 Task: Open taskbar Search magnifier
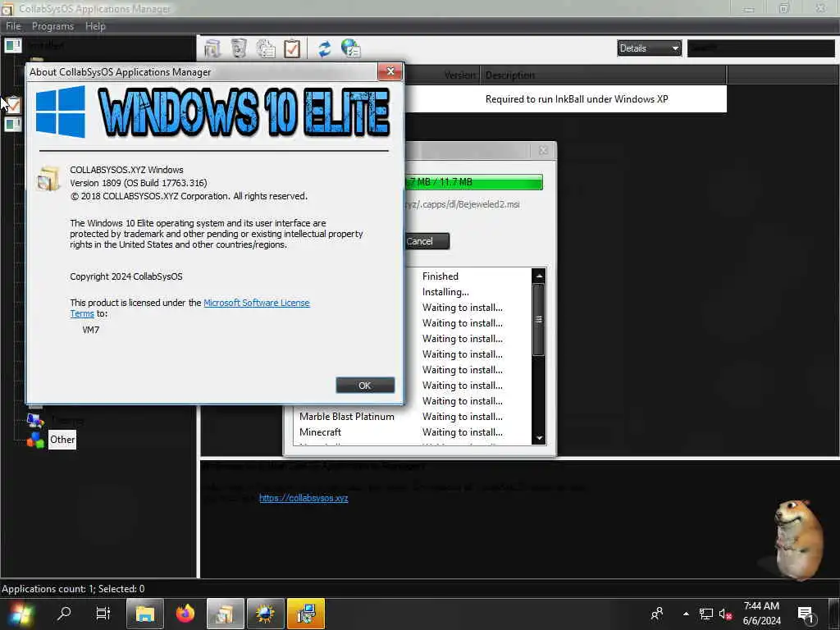[64, 614]
